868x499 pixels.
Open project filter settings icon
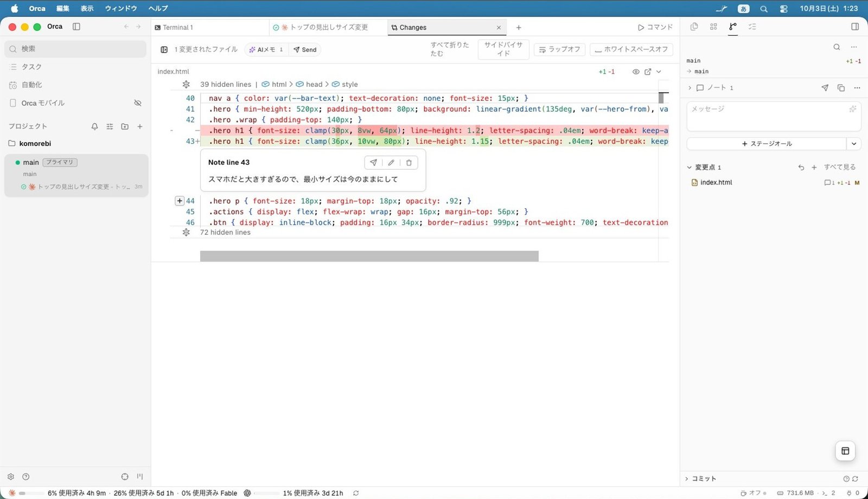tap(110, 126)
